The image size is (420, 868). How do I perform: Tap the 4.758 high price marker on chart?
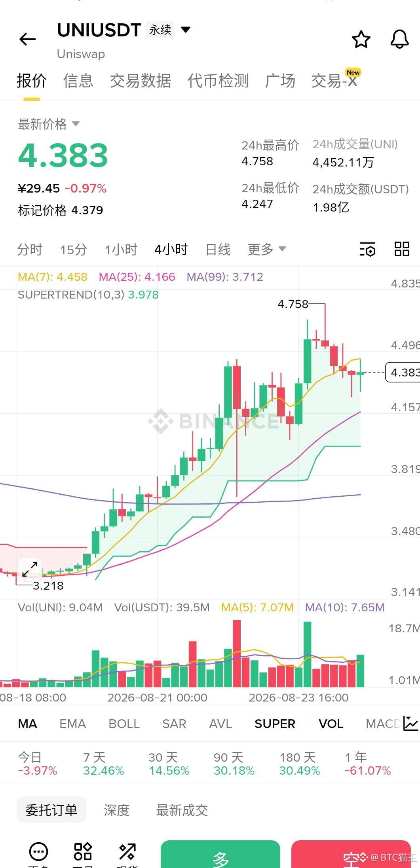click(x=293, y=304)
